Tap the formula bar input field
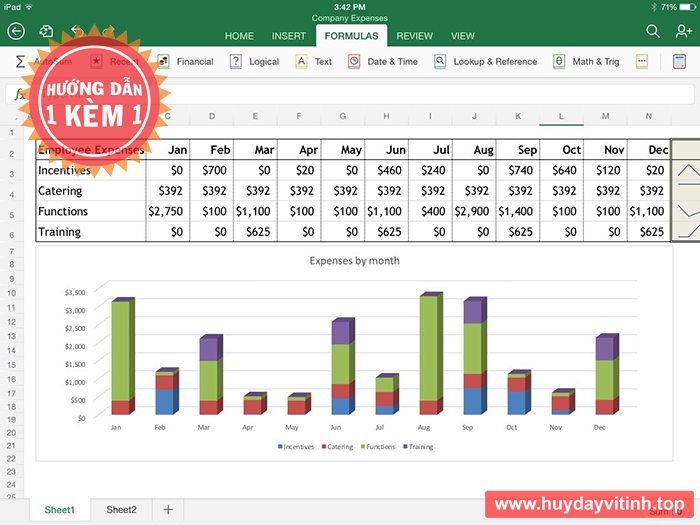The height and width of the screenshot is (525, 700). 350,95
